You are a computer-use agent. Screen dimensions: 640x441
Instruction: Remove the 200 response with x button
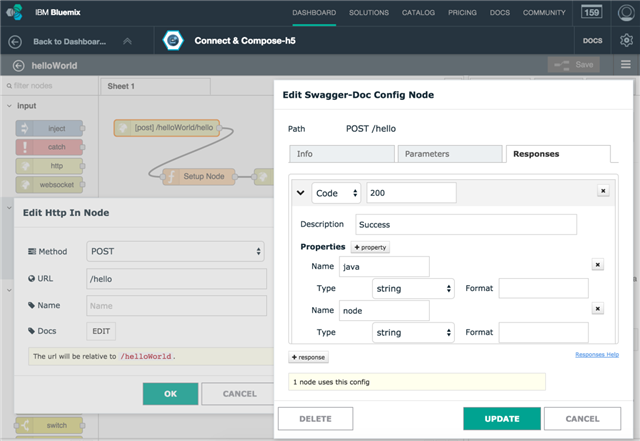pyautogui.click(x=603, y=191)
